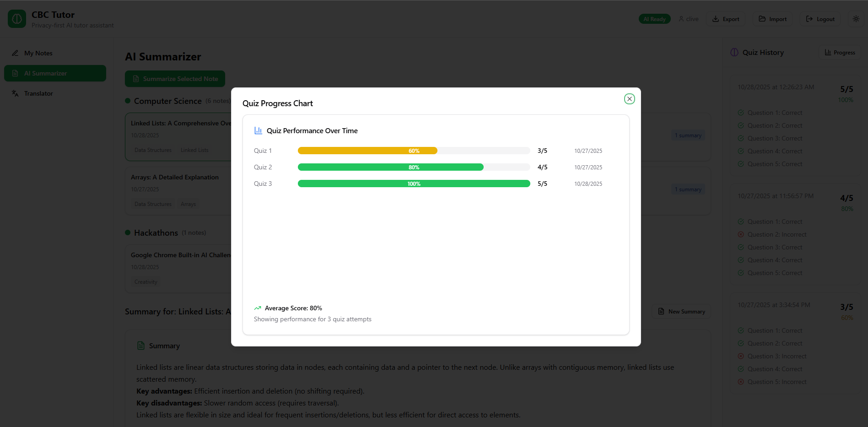Click the Average Score trend icon
Screen dimensions: 868x427
click(258, 308)
